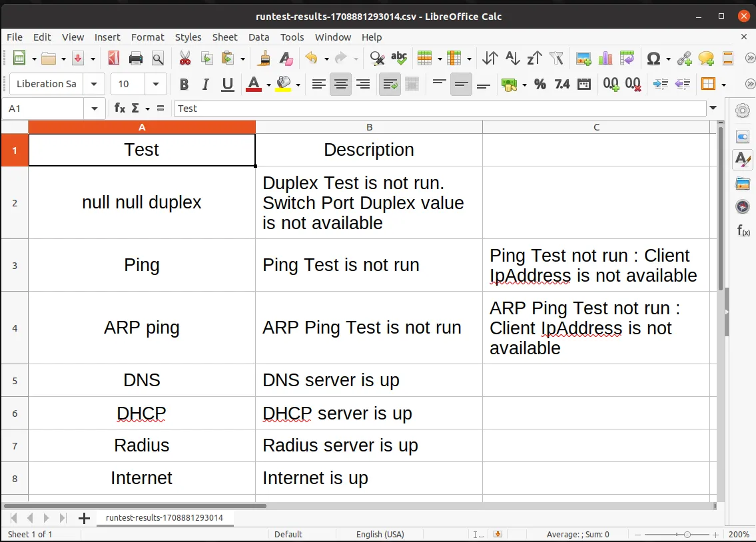Open font color dropdown arrow
Screen dimensions: 756x542
point(268,85)
